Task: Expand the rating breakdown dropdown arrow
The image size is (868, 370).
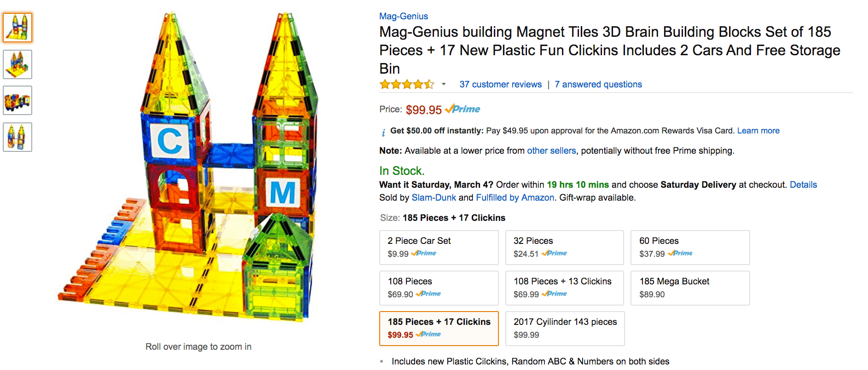Action: 444,84
